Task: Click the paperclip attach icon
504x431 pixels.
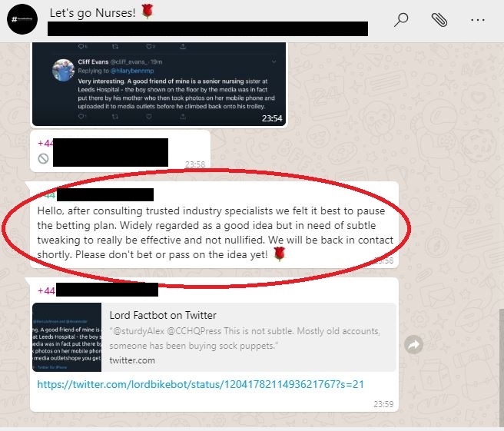Action: [439, 20]
